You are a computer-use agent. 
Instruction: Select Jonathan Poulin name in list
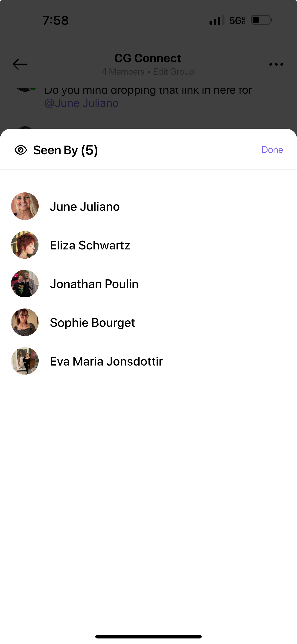(x=94, y=284)
